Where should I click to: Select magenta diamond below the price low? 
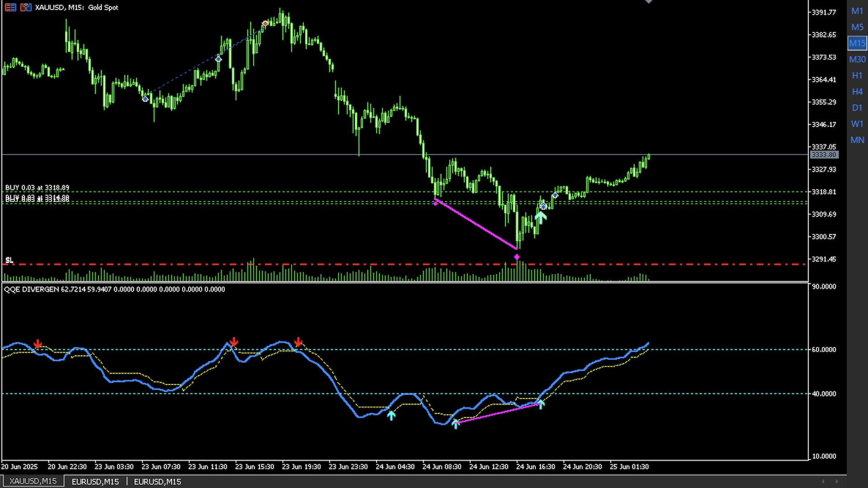tap(517, 257)
